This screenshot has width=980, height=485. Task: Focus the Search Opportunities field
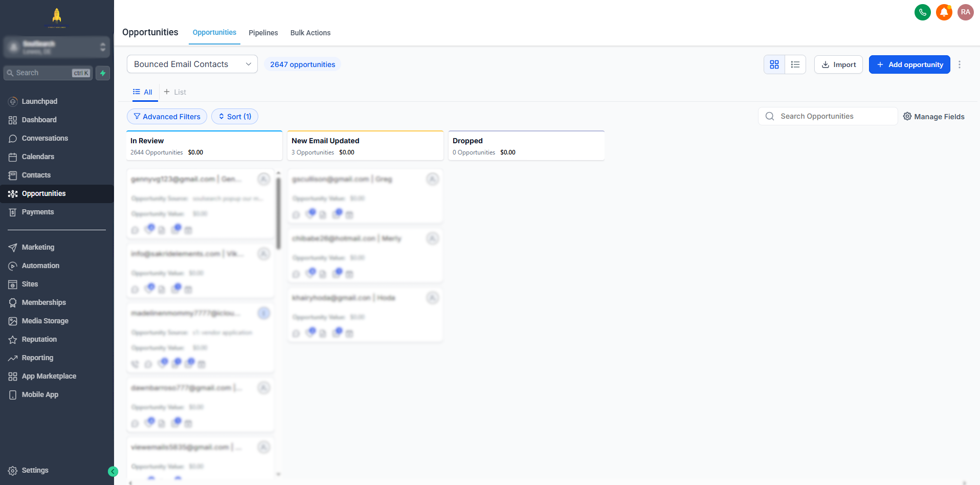834,116
